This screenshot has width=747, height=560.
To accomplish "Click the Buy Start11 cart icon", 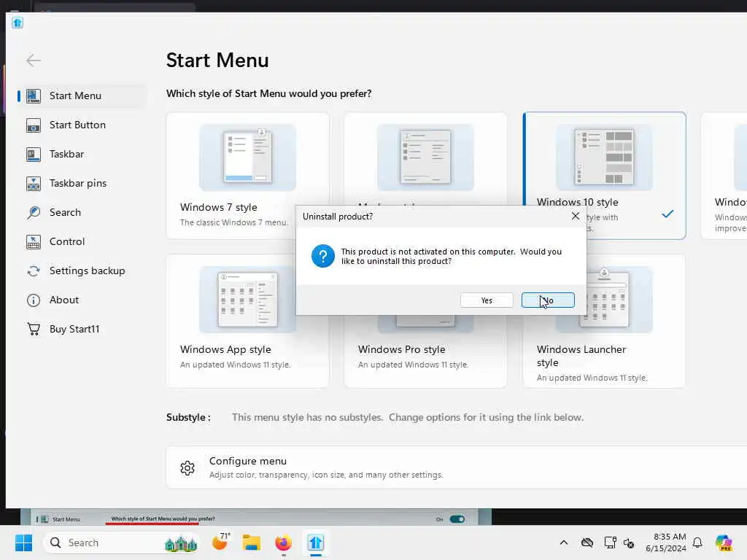I will (x=34, y=329).
